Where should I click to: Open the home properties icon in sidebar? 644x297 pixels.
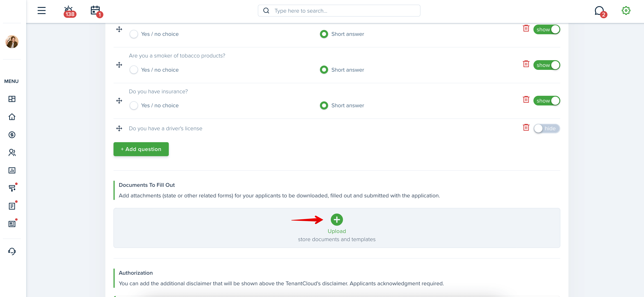coord(12,117)
